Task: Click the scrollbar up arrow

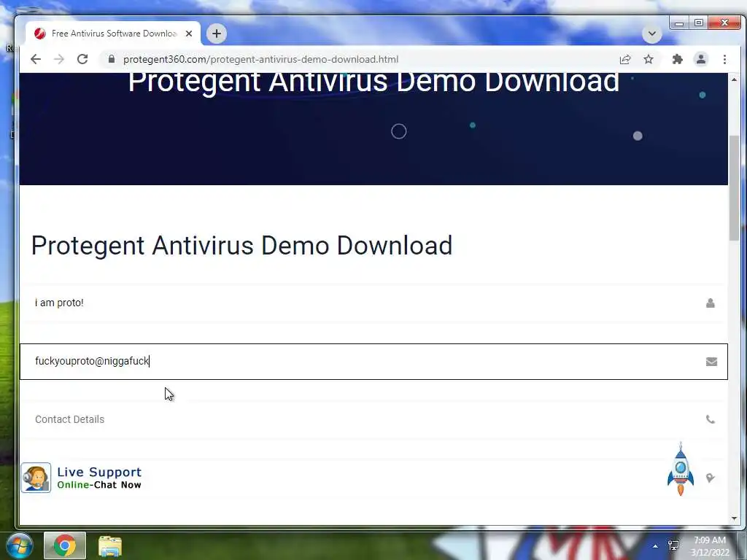Action: pos(734,79)
